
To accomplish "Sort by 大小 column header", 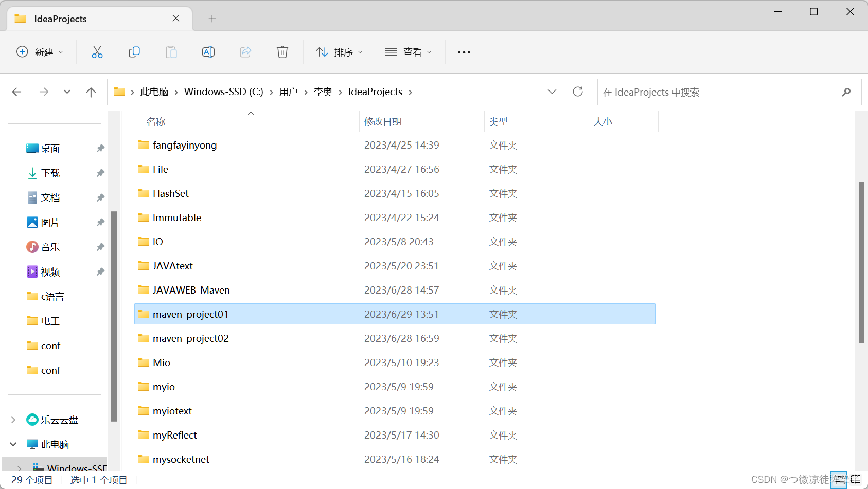I will point(603,122).
